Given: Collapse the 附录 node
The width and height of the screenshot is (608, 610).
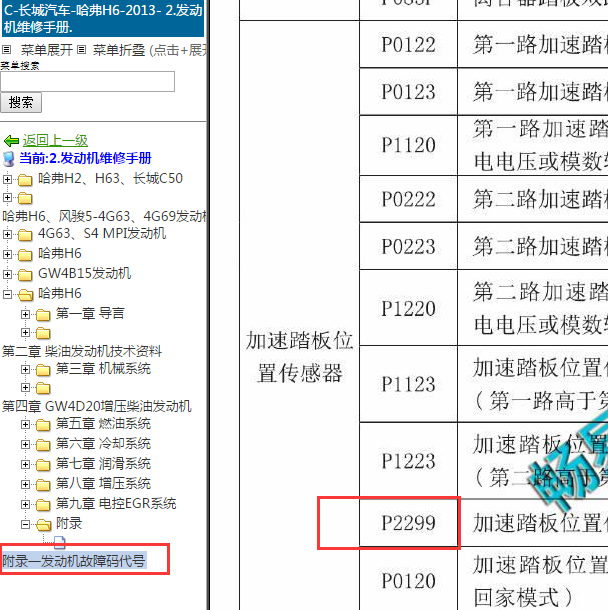Looking at the screenshot, I should coord(25,524).
